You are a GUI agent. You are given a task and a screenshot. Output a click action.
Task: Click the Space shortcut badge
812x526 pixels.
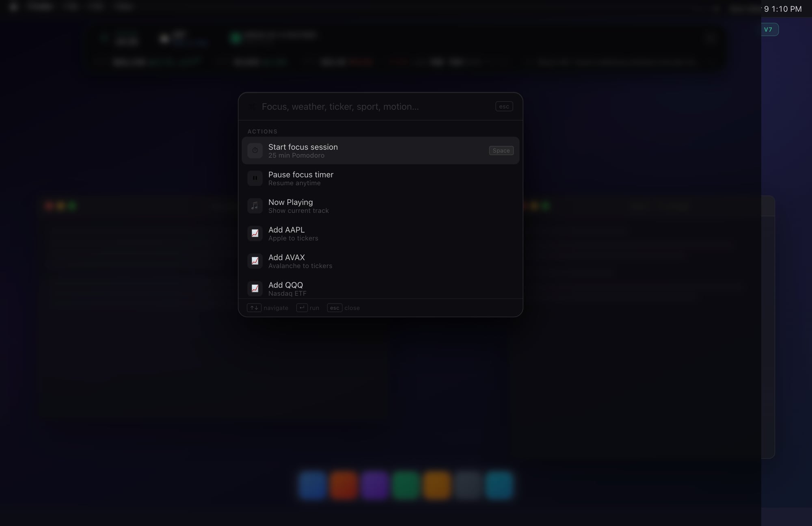click(x=501, y=150)
